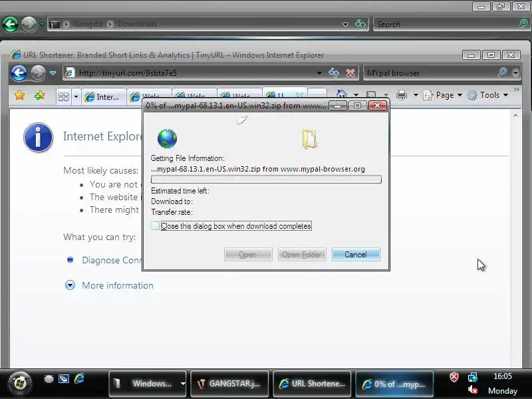Viewport: 532px width, 399px height.
Task: Cancel the mypal zip download
Action: (x=356, y=255)
